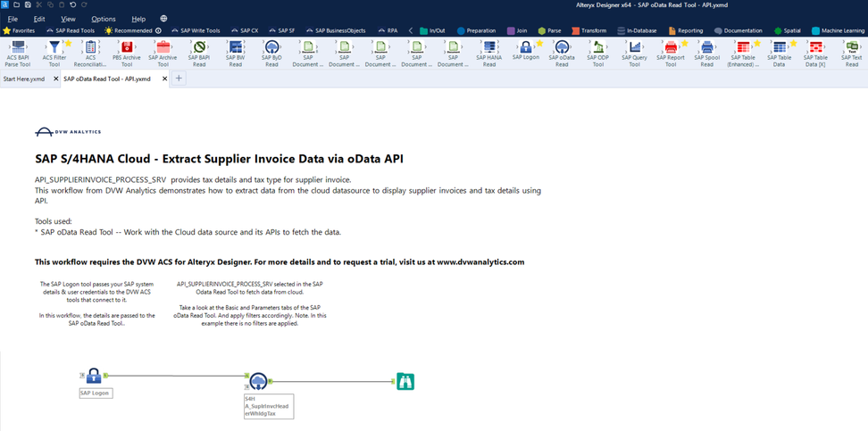
Task: Open the File menu
Action: [x=13, y=19]
